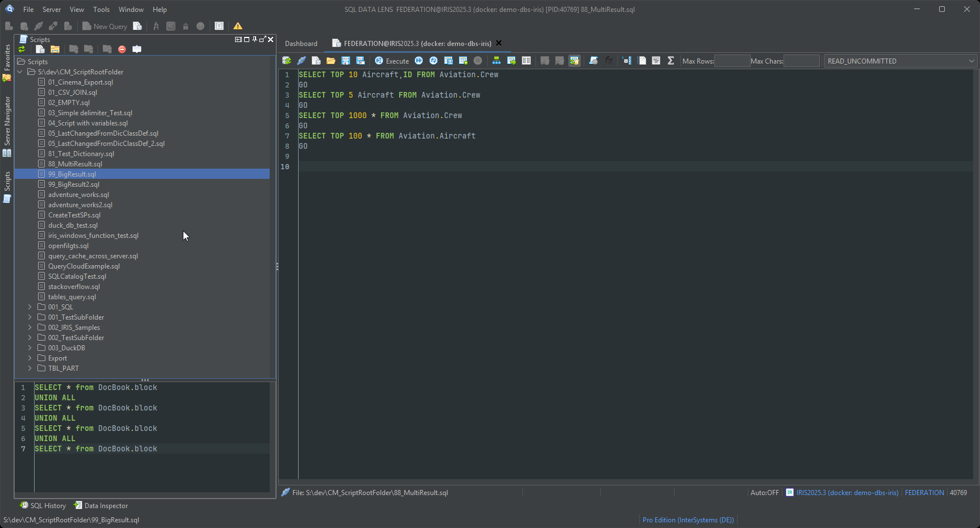Toggle Auto:OFF in the status bar
980x528 pixels.
point(764,493)
